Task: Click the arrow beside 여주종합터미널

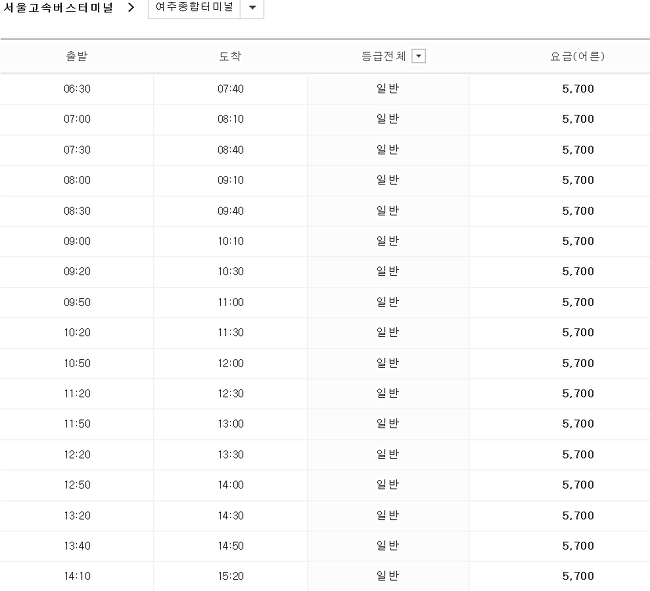Action: [252, 7]
